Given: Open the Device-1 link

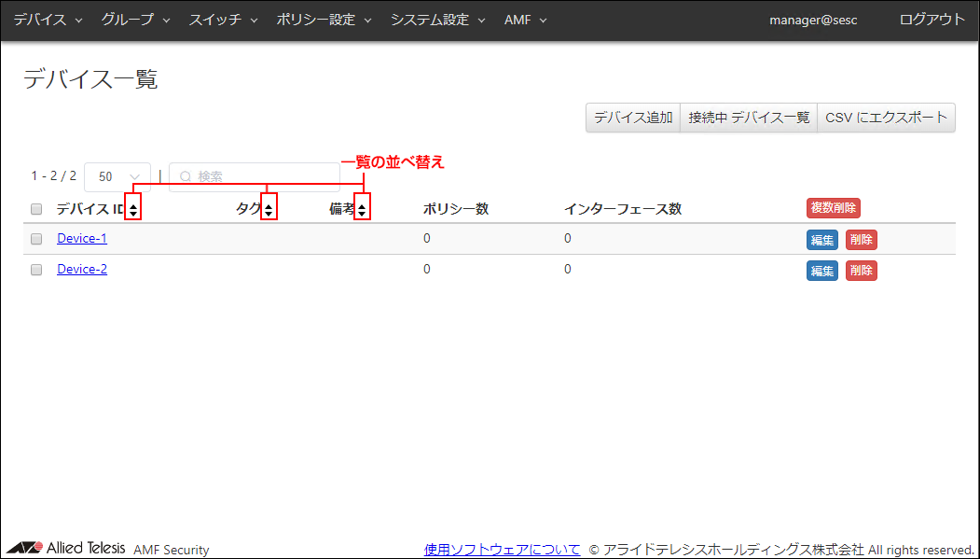Looking at the screenshot, I should (82, 239).
